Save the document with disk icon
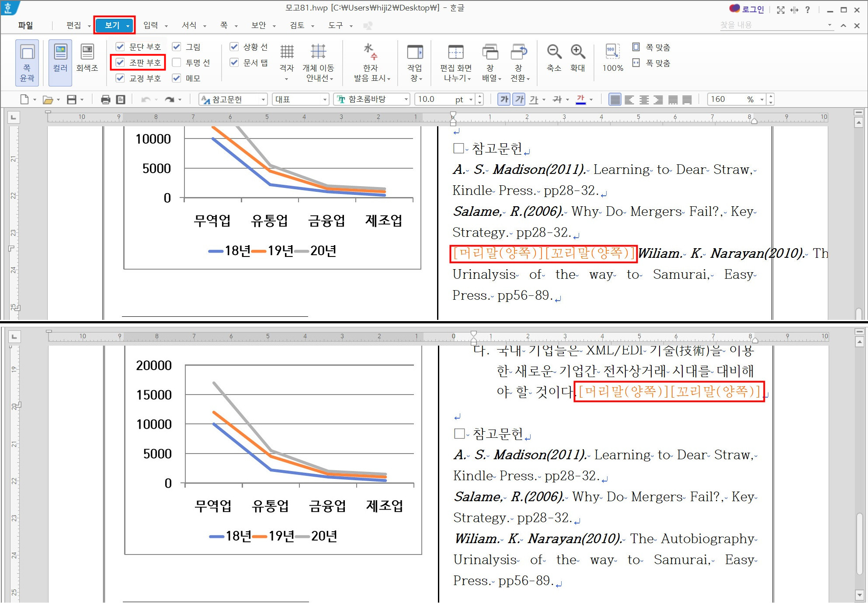The image size is (868, 603). 72,100
